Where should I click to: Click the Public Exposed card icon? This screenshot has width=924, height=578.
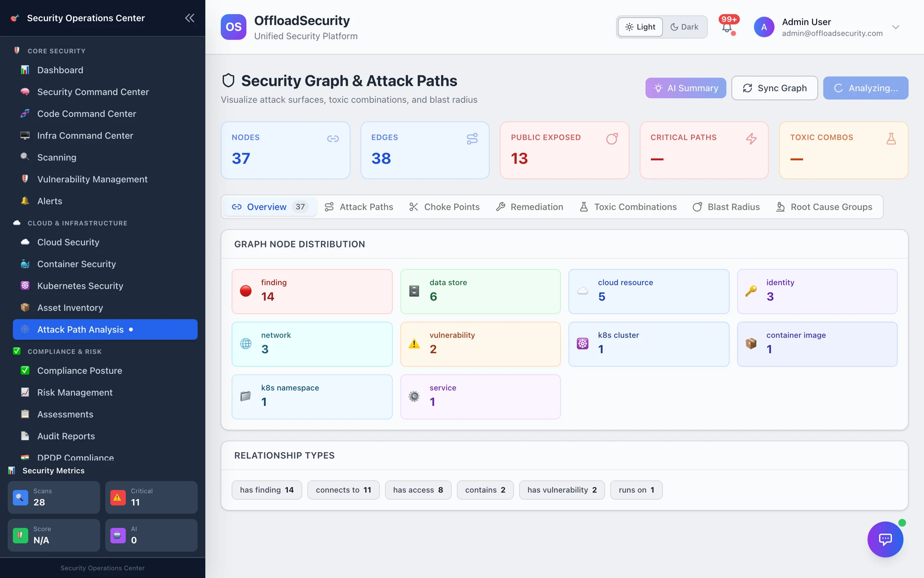[612, 139]
